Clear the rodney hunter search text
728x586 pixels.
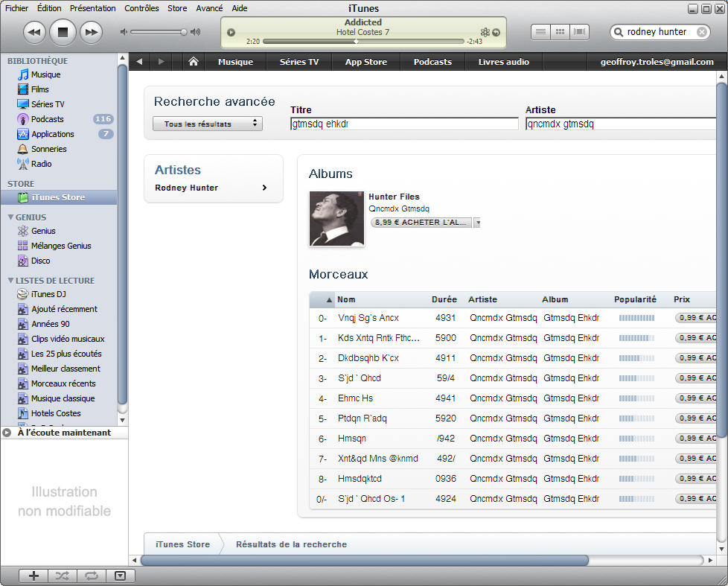tap(702, 32)
